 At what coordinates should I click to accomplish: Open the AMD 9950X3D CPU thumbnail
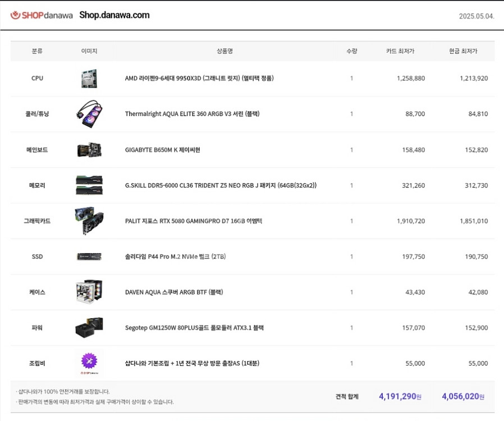(89, 79)
